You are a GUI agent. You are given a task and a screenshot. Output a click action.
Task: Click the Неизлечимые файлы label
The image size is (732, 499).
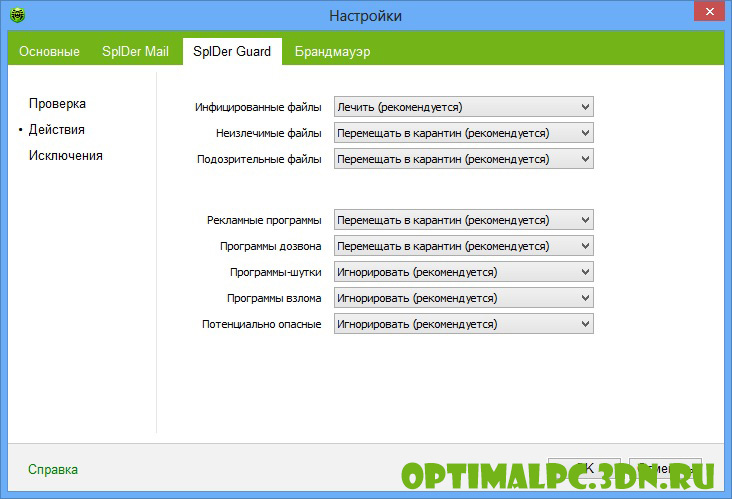coord(268,134)
